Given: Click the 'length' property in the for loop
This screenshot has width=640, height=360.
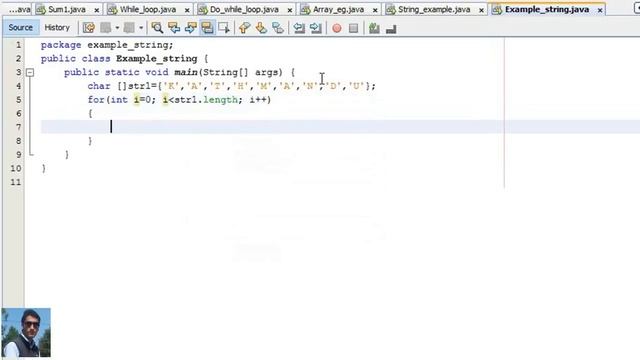Looking at the screenshot, I should (x=220, y=100).
